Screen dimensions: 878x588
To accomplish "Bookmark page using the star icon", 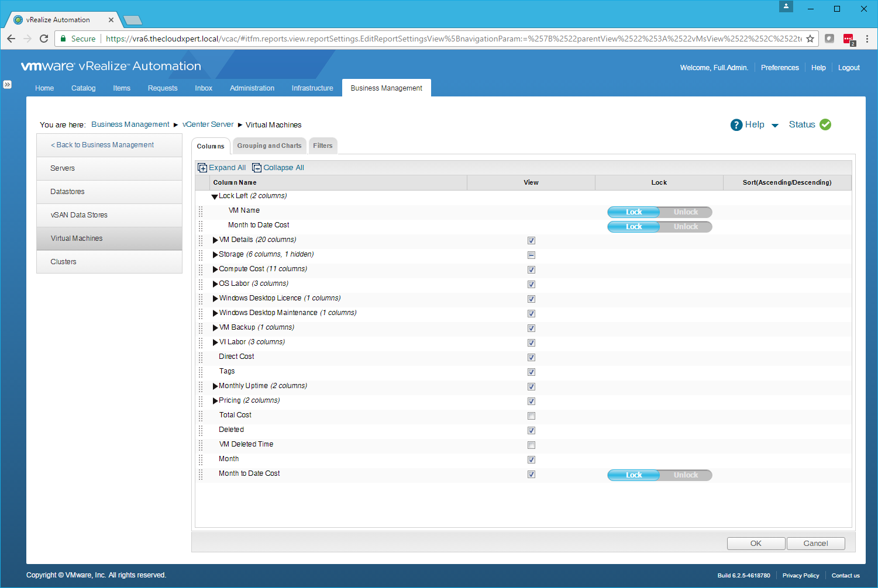I will [810, 39].
